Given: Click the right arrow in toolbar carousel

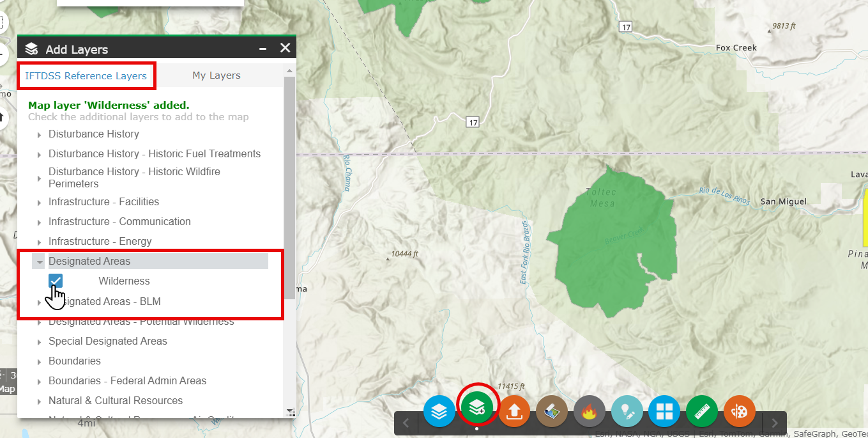Looking at the screenshot, I should pos(774,422).
